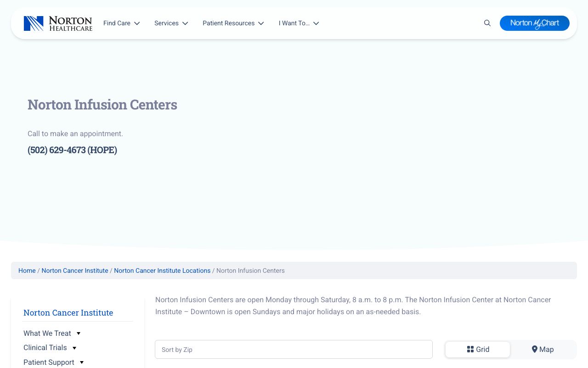Open the search magnifier icon
588x368 pixels.
(x=487, y=23)
